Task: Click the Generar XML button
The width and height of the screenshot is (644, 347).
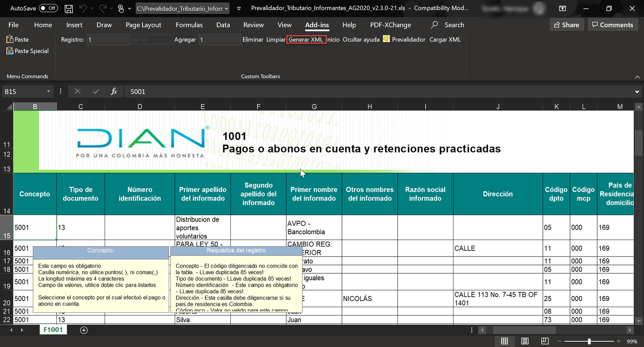Action: [306, 39]
